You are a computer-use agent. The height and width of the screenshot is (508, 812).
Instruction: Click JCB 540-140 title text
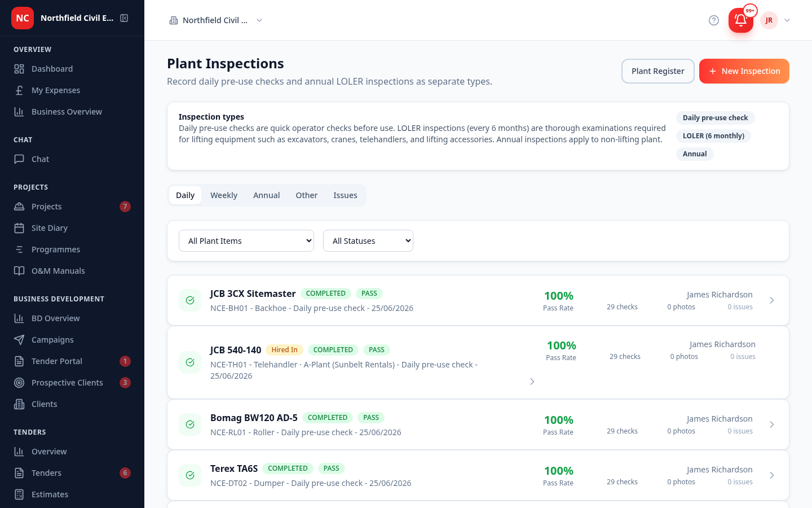click(x=236, y=350)
